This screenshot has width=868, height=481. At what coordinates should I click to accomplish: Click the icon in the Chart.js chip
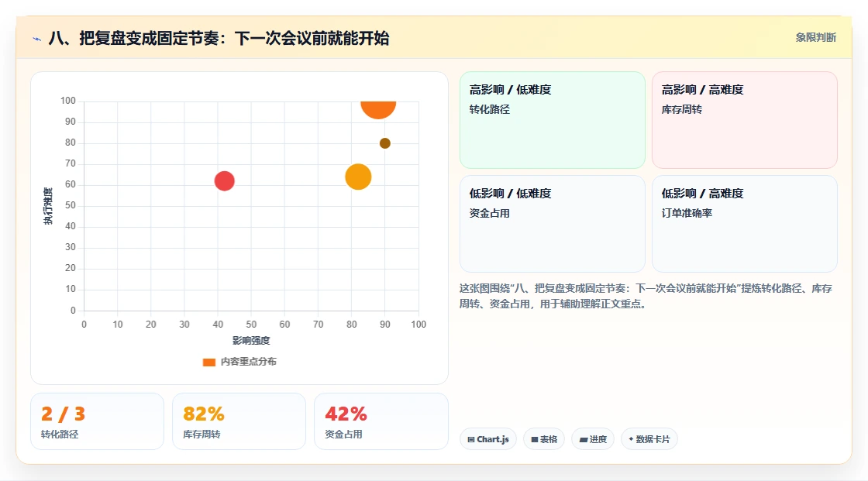click(471, 439)
